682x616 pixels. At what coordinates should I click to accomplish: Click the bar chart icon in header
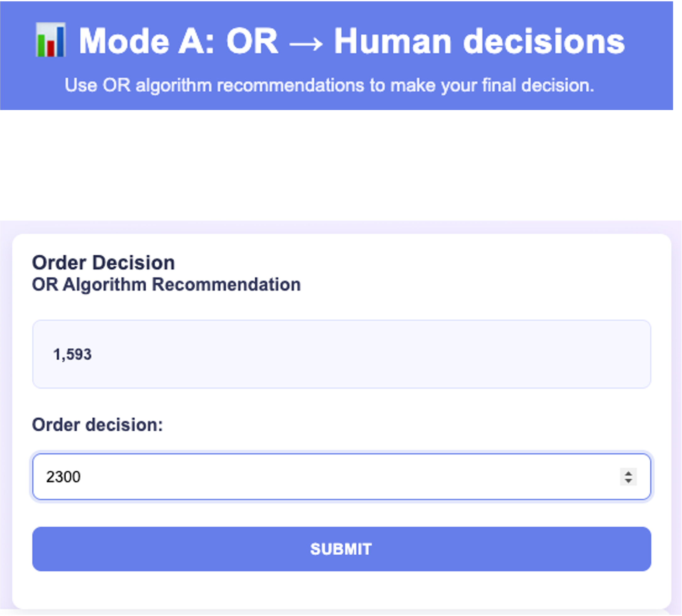[x=51, y=40]
